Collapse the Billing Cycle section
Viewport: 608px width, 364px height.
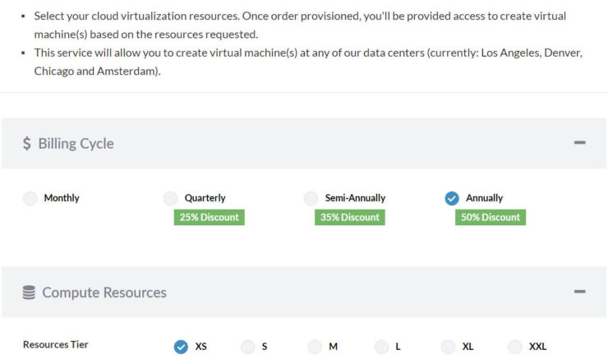[x=580, y=143]
